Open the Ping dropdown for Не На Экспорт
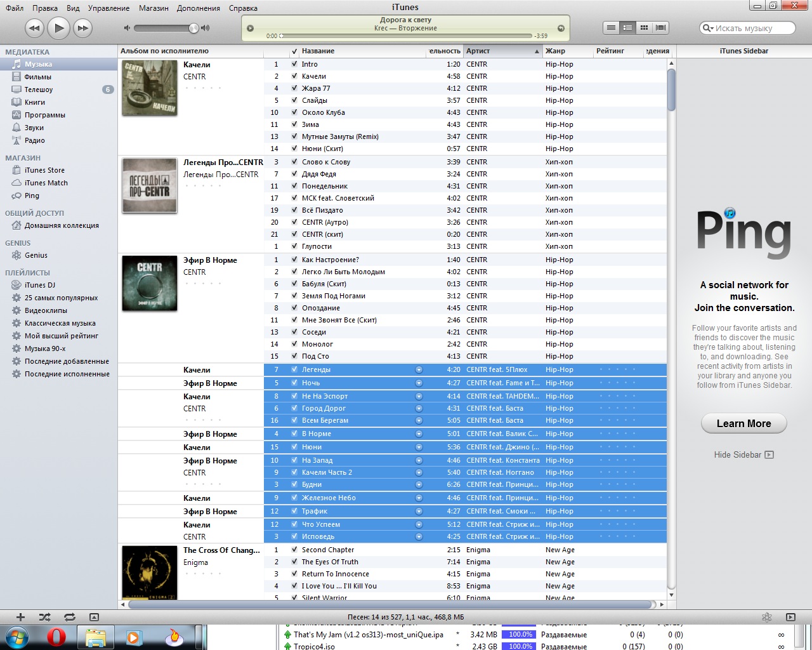This screenshot has width=812, height=650. 419,396
